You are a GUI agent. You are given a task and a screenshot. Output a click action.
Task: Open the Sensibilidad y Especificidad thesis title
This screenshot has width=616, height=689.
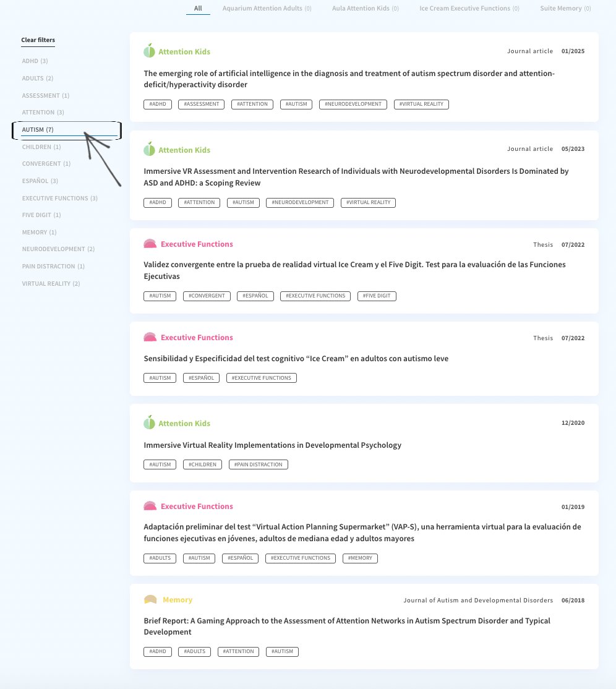pos(296,359)
